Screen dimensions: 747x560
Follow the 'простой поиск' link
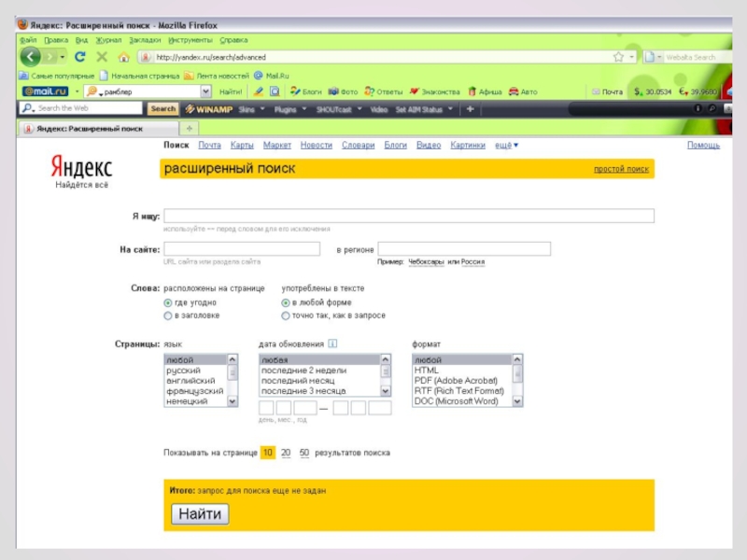coord(621,169)
